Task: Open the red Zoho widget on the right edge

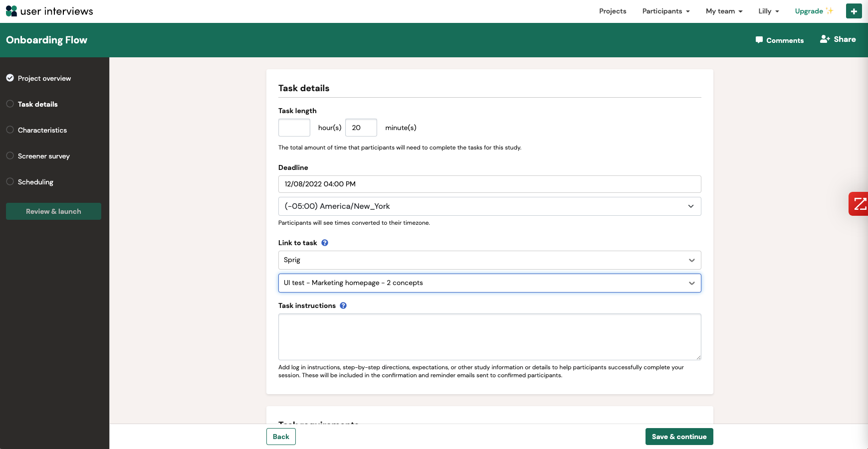Action: pyautogui.click(x=859, y=204)
